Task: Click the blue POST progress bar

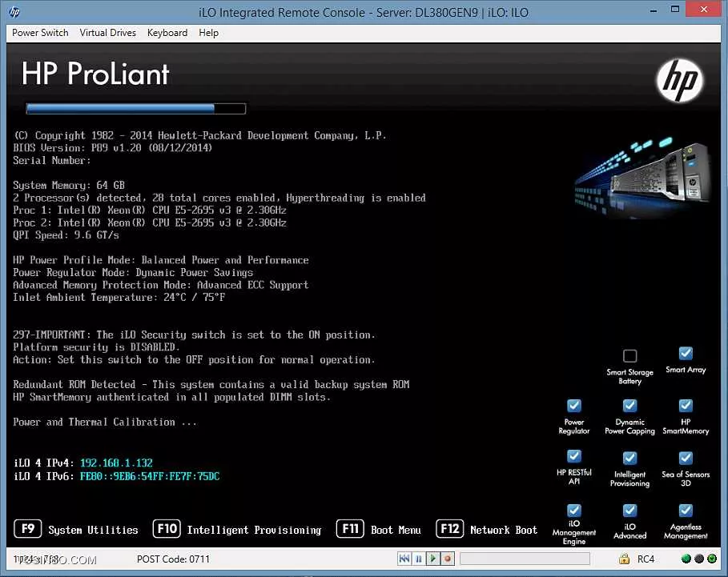Action: [135, 109]
